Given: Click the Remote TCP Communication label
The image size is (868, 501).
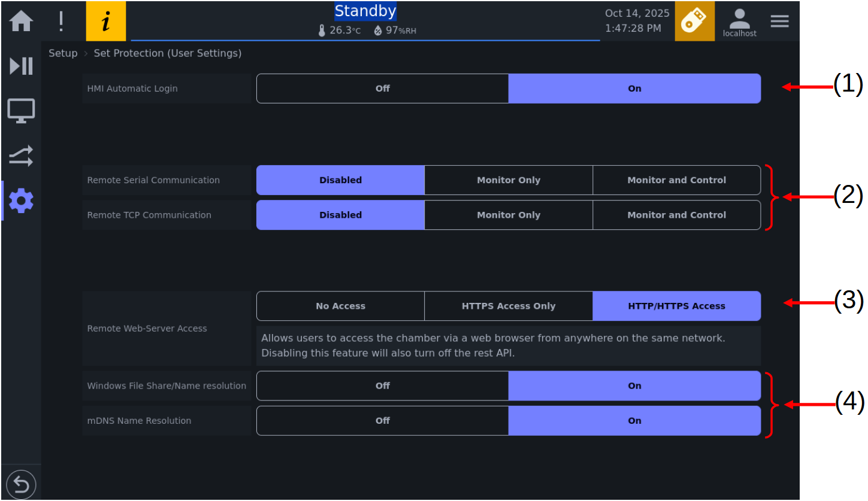Looking at the screenshot, I should 149,215.
